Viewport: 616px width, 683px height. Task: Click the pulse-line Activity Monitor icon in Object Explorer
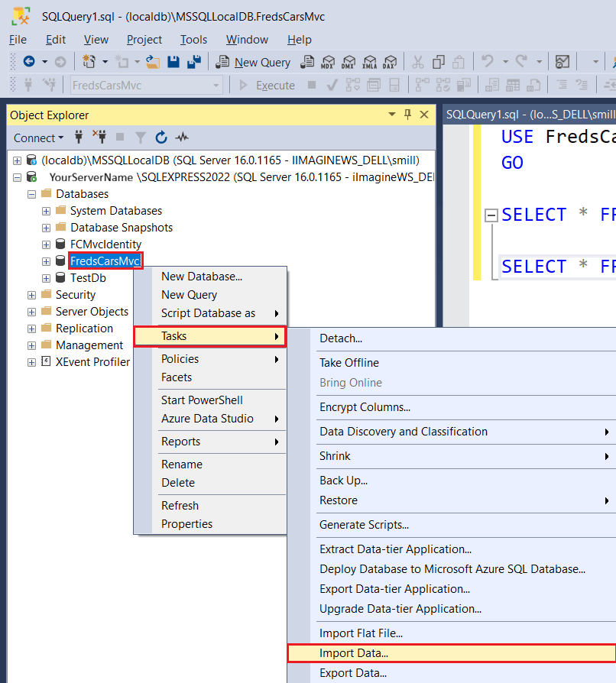click(182, 138)
